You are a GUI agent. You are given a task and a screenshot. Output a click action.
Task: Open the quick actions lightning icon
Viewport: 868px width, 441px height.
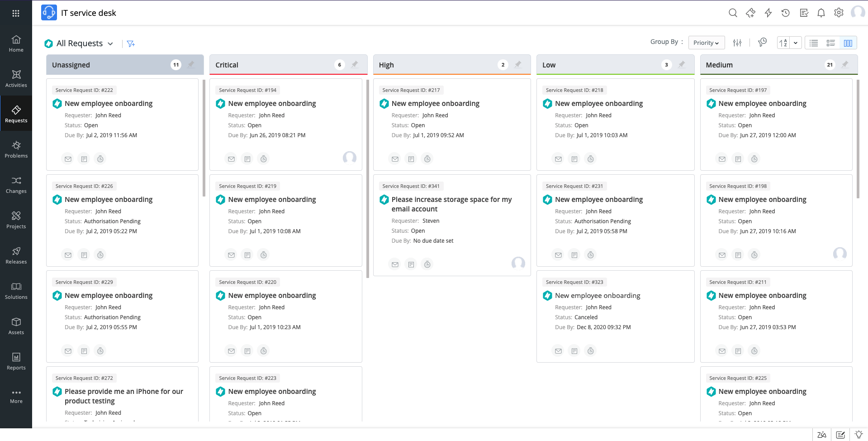pos(768,13)
